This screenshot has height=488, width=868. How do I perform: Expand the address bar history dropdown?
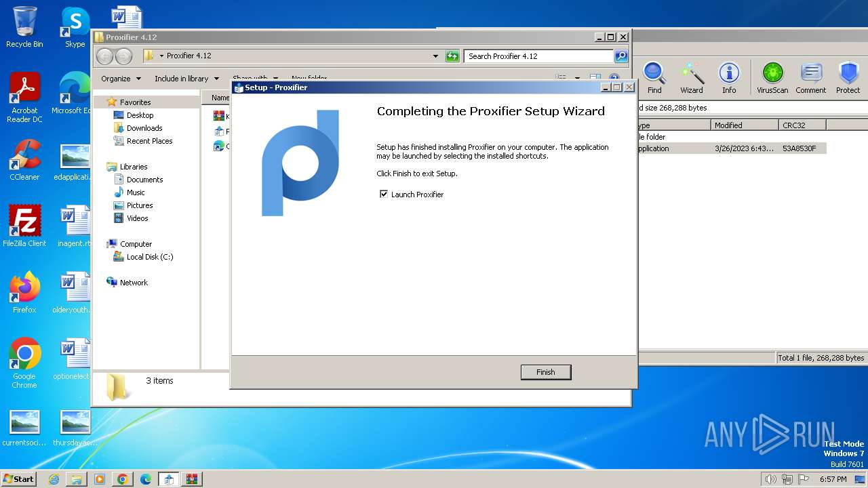pos(435,56)
